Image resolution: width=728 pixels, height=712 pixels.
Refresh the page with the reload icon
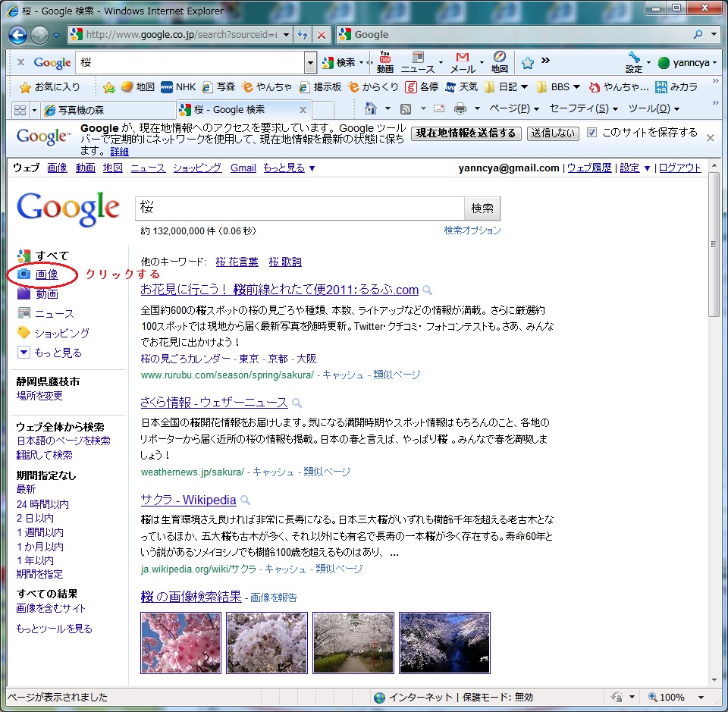coord(303,34)
